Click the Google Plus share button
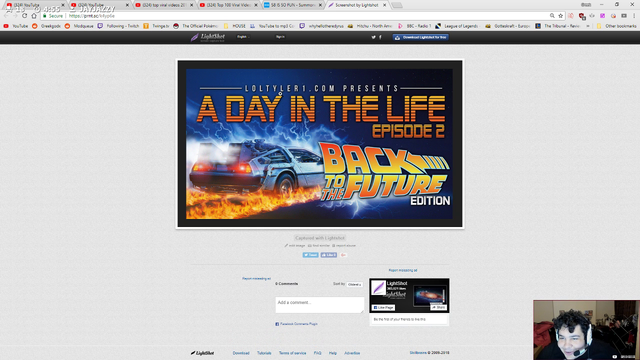 (343, 255)
